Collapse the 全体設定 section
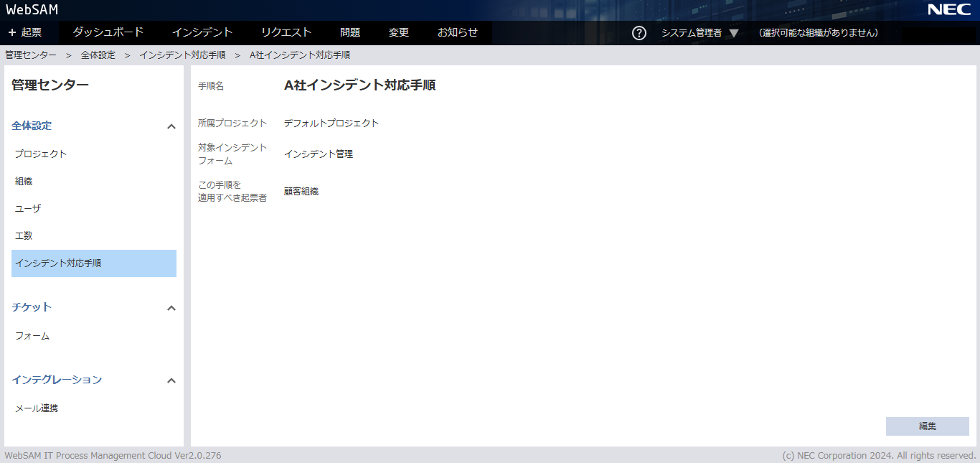This screenshot has height=463, width=980. pyautogui.click(x=171, y=126)
